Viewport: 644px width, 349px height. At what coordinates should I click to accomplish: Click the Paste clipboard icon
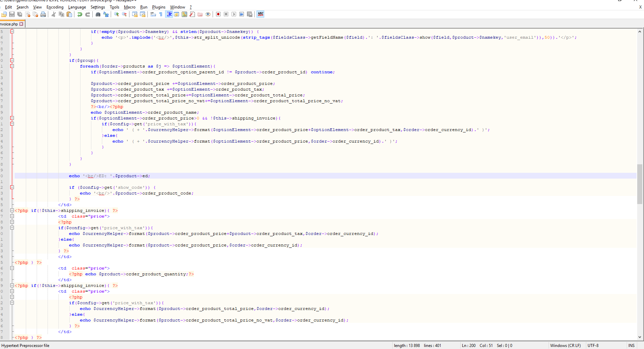pyautogui.click(x=69, y=14)
